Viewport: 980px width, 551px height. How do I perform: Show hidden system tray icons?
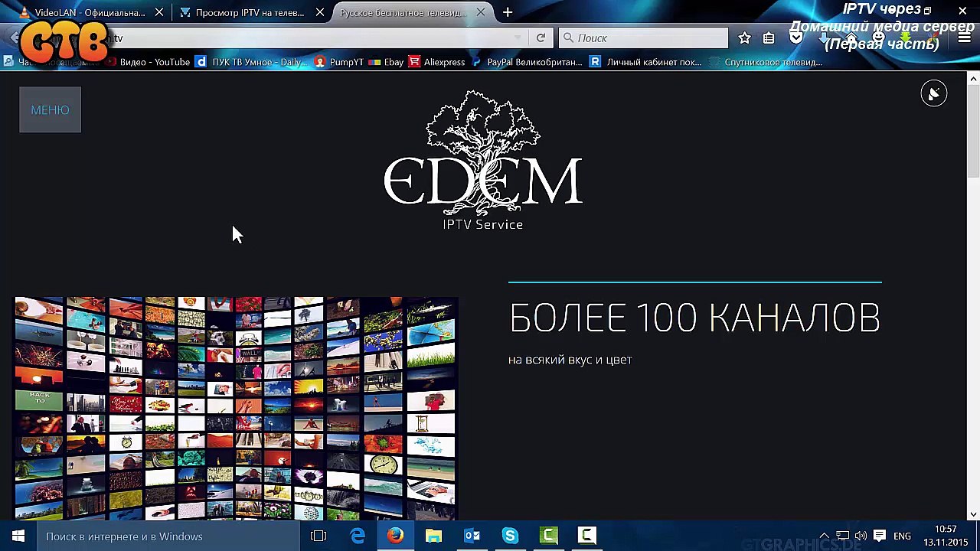tap(824, 536)
